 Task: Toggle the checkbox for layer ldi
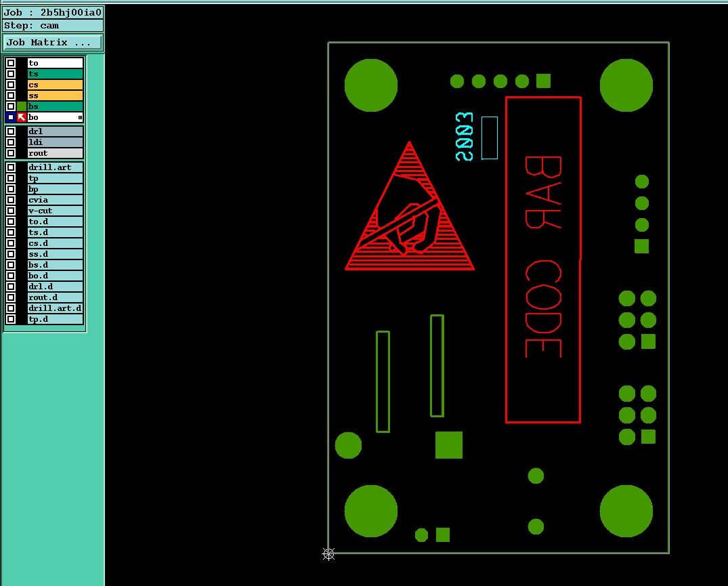tap(11, 142)
